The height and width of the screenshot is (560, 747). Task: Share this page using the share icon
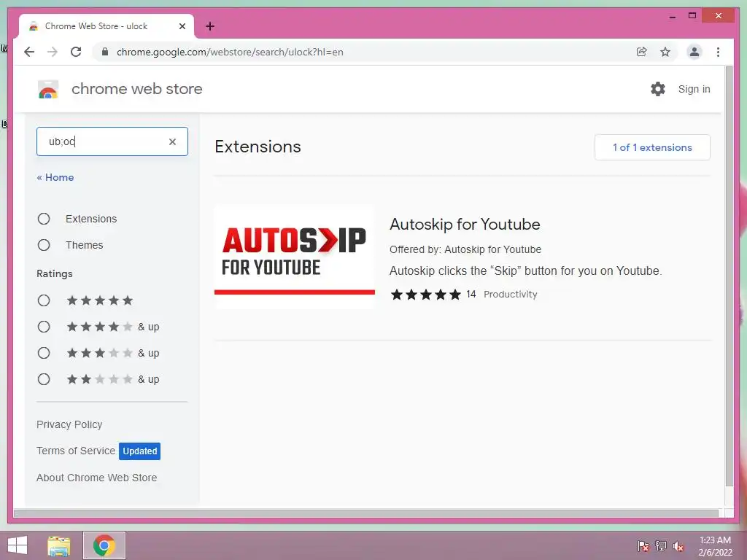click(x=642, y=52)
